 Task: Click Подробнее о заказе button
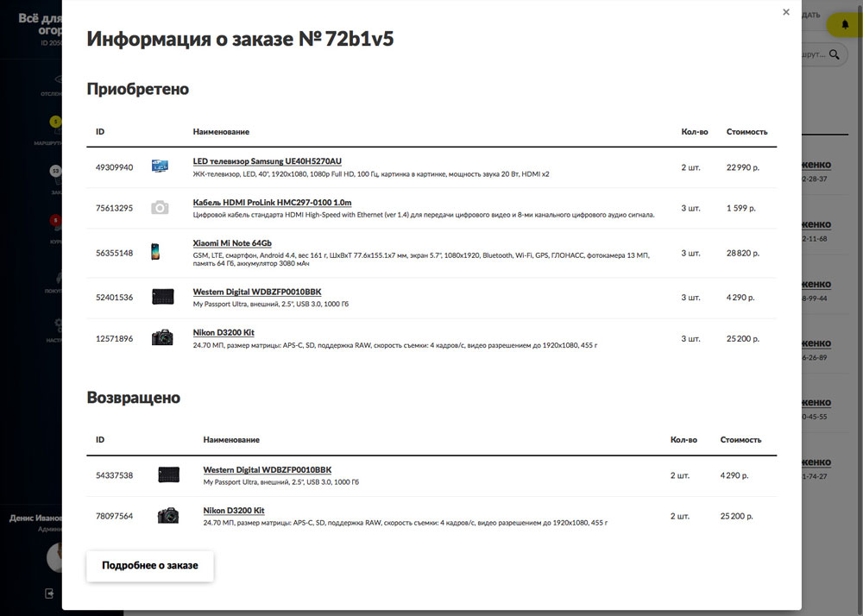[x=149, y=565]
